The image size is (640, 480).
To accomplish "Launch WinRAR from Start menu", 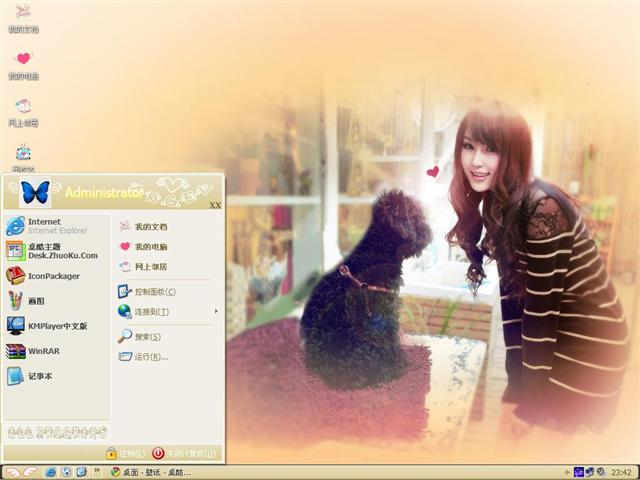I will pos(56,351).
